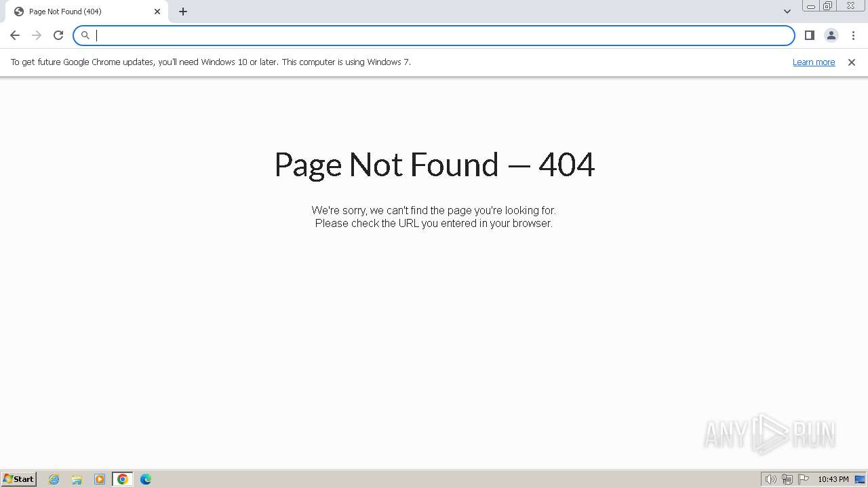Click the Page Not Found — 404 heading
868x488 pixels.
coord(434,165)
